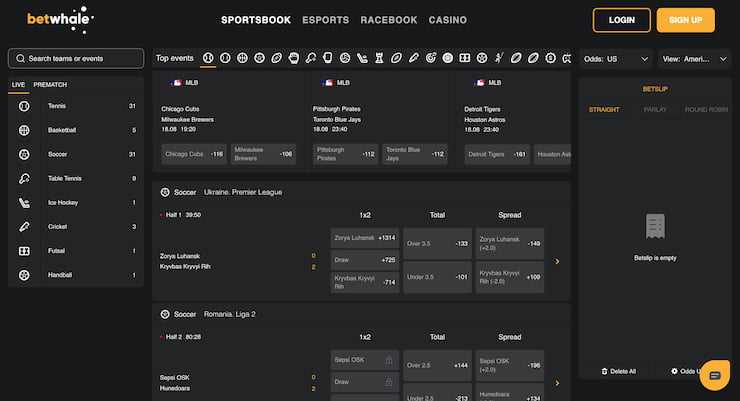Select the running athlete icon
This screenshot has width=740, height=401.
coord(499,58)
